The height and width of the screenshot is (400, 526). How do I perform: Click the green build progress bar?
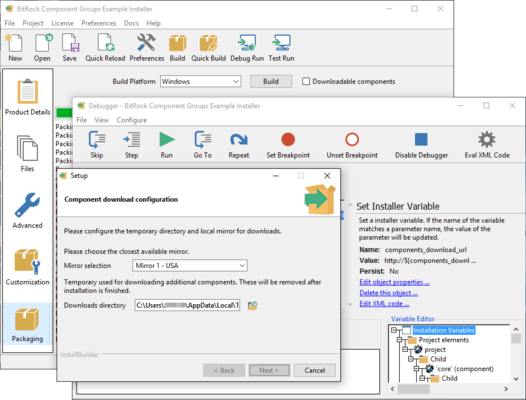pos(64,113)
